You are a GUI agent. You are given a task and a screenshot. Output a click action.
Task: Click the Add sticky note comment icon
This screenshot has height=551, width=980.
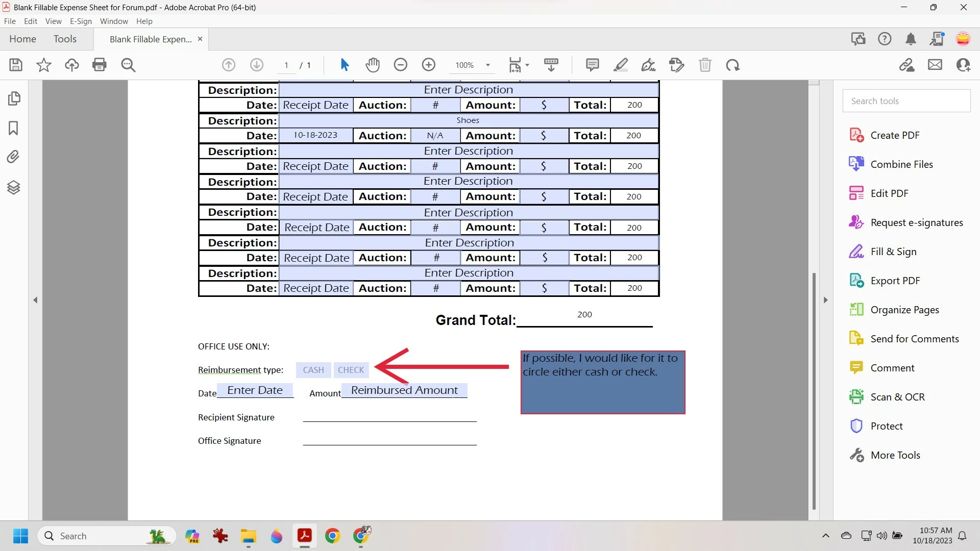[592, 65]
